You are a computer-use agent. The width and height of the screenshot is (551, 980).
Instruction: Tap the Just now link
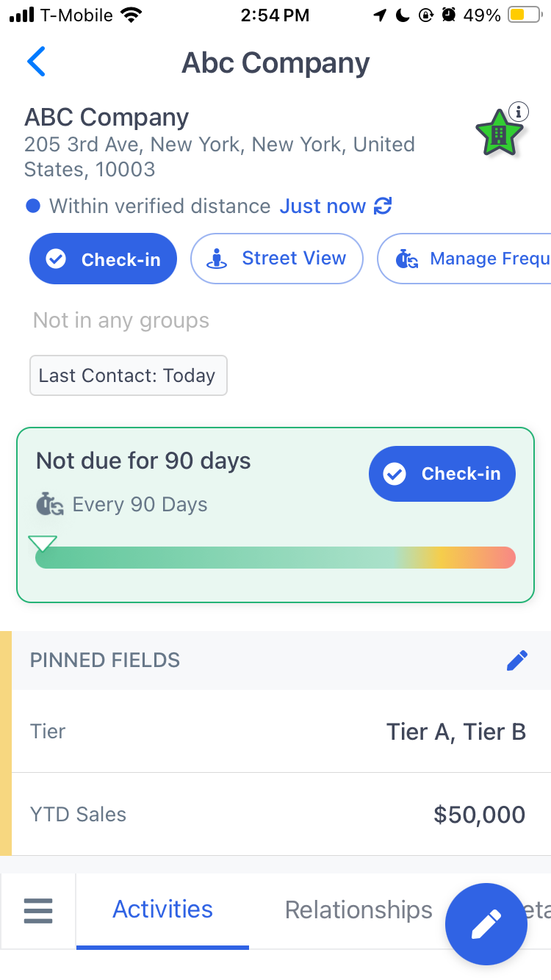click(x=323, y=206)
